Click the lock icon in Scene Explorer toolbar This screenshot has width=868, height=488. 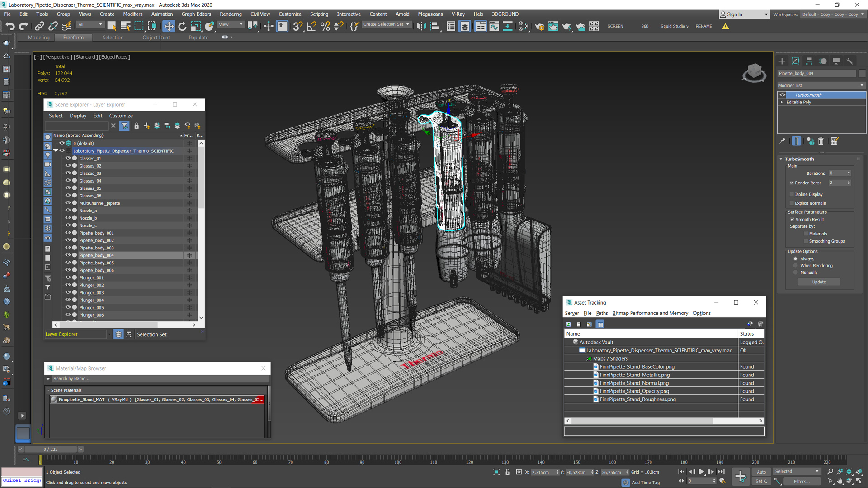[137, 126]
